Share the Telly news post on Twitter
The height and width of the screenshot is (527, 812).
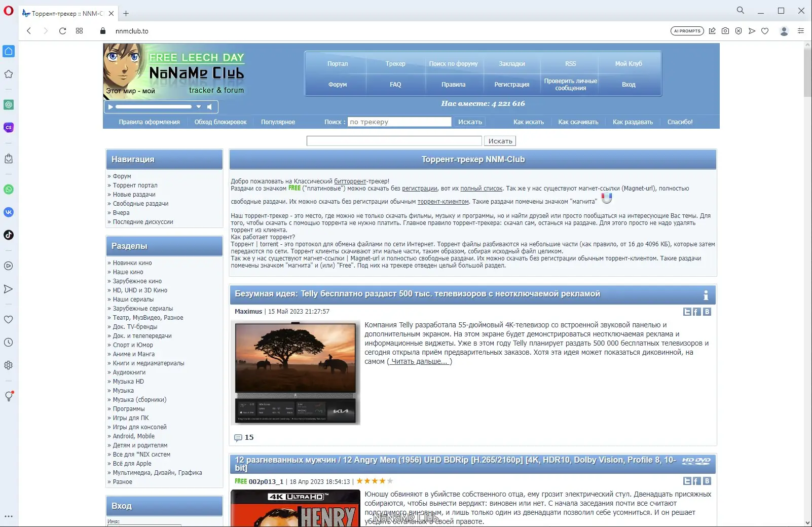[687, 312]
